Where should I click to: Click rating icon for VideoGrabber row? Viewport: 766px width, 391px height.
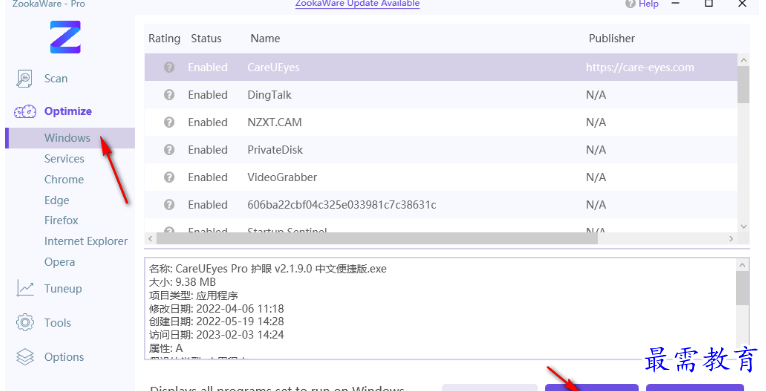pyautogui.click(x=169, y=177)
